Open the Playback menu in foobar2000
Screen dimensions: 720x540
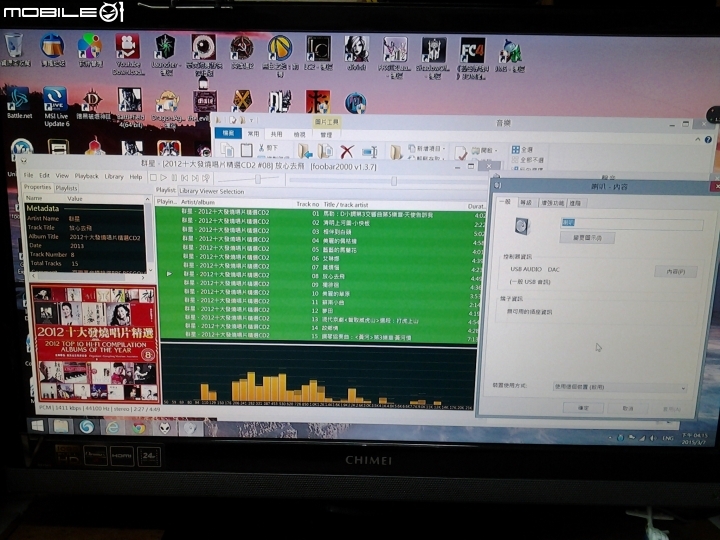click(x=86, y=176)
